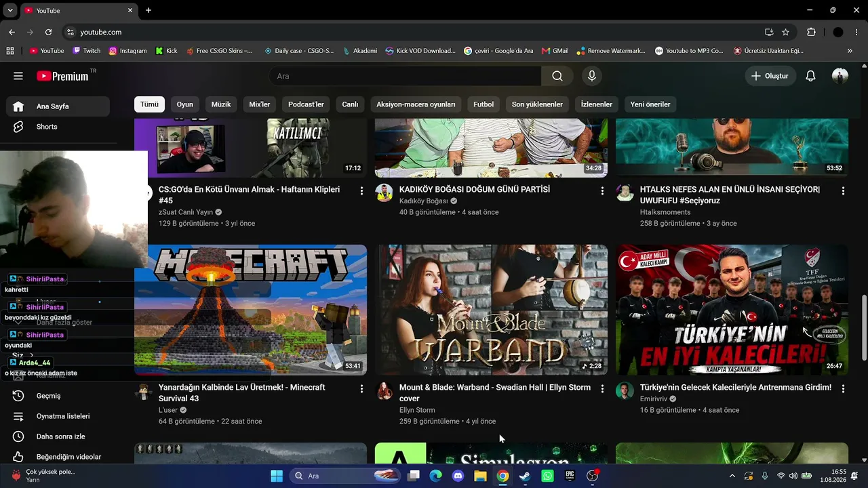This screenshot has width=868, height=488.
Task: Open more options for KADIKÖY BOĞASI video
Action: point(602,191)
